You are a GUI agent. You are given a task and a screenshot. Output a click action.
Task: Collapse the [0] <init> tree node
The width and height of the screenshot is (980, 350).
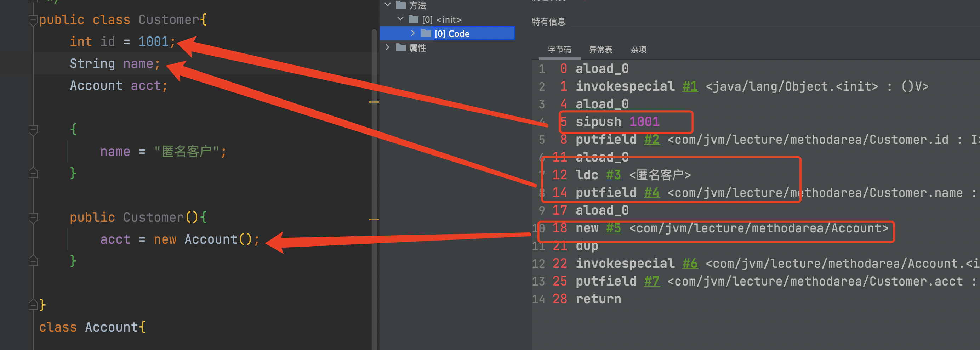coord(400,19)
